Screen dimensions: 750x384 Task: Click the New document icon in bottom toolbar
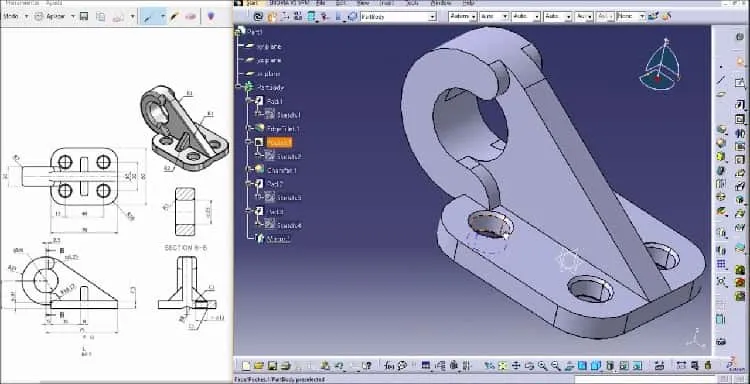point(246,366)
